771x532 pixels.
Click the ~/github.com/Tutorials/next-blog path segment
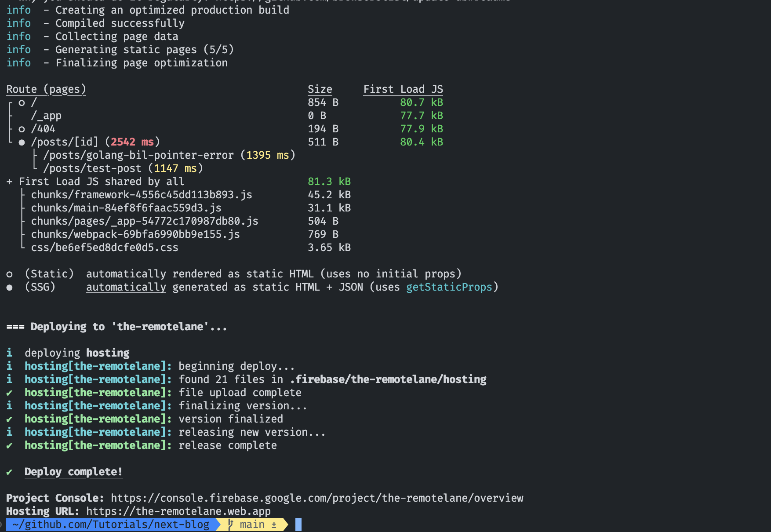click(111, 524)
